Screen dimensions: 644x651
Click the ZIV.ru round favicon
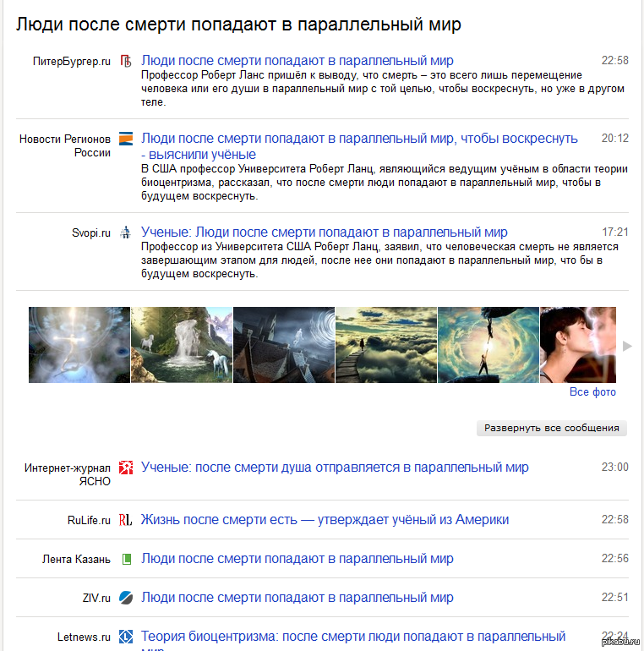click(x=126, y=598)
